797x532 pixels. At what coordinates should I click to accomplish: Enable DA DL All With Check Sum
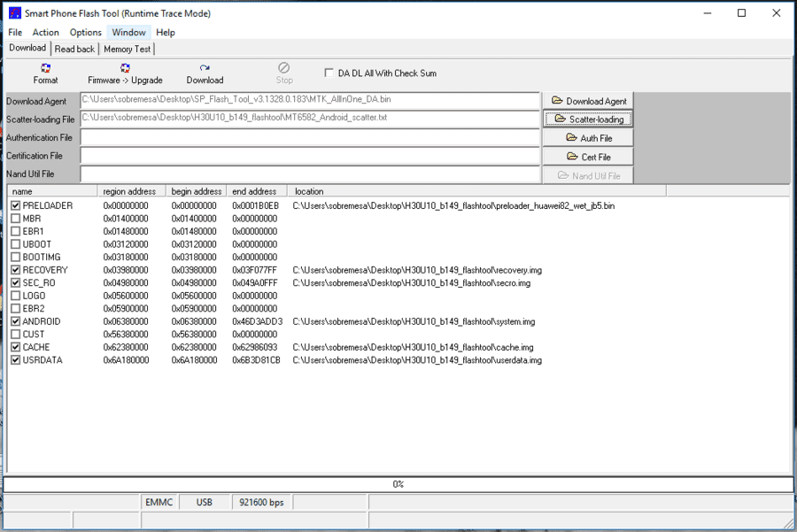[x=329, y=73]
